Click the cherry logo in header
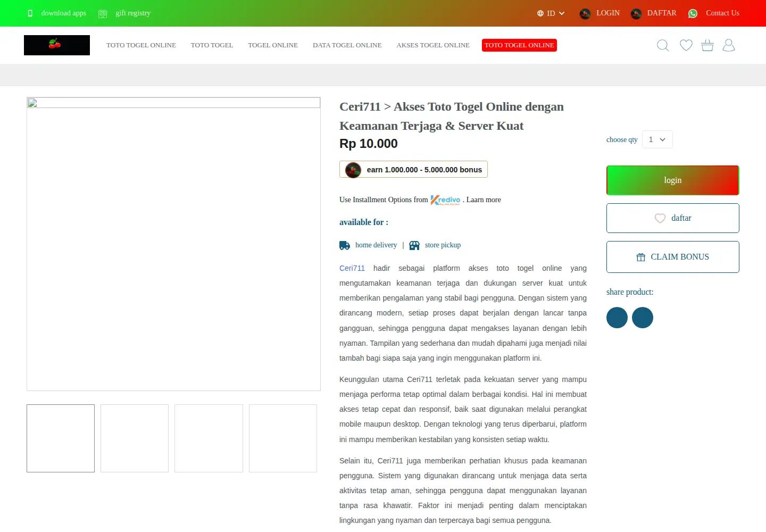Screen dimensions: 766x532 [x=57, y=45]
